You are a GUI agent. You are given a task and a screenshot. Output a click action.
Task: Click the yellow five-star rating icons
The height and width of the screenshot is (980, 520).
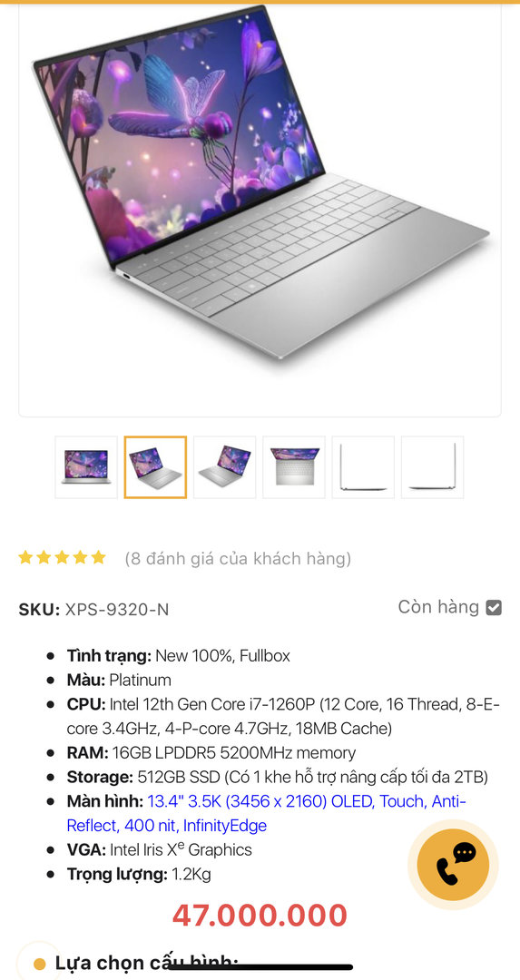pyautogui.click(x=62, y=557)
